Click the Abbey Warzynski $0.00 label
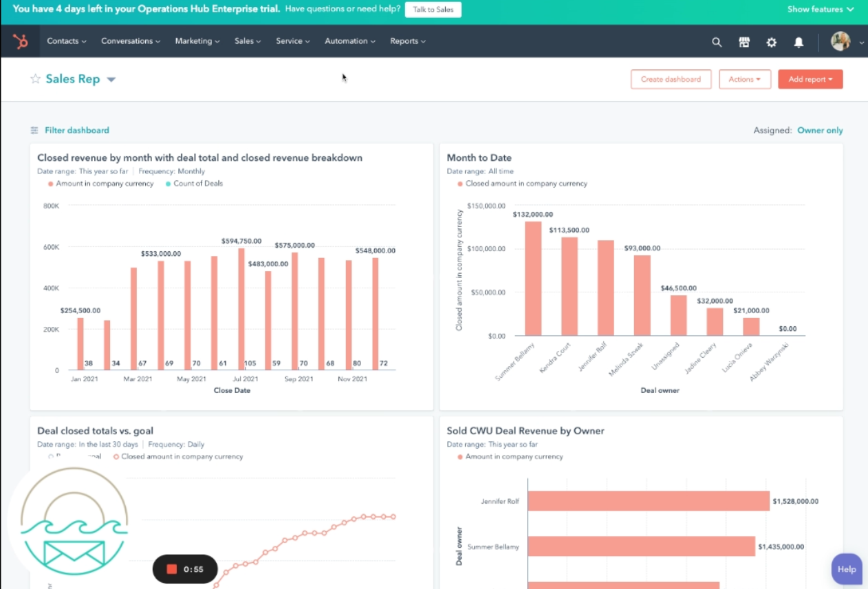868x589 pixels. click(x=788, y=329)
